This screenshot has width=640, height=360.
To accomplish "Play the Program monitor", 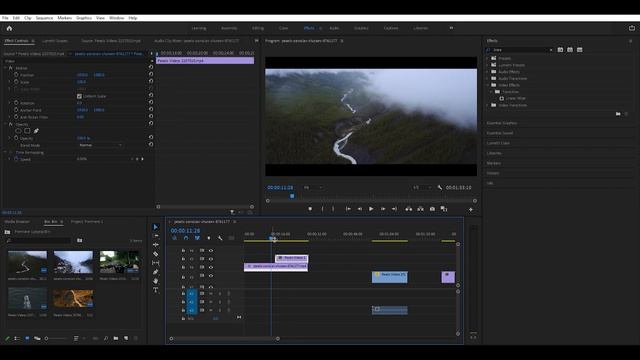I will (371, 209).
